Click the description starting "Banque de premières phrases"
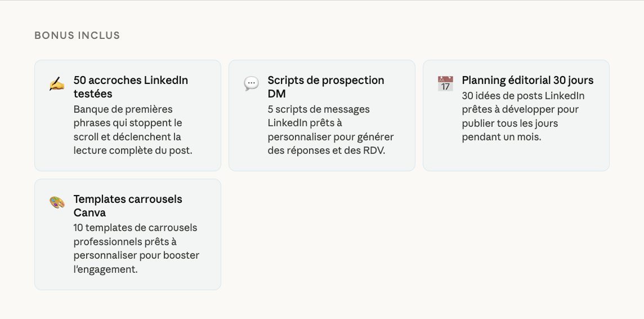Image resolution: width=644 pixels, height=319 pixels. (x=133, y=130)
